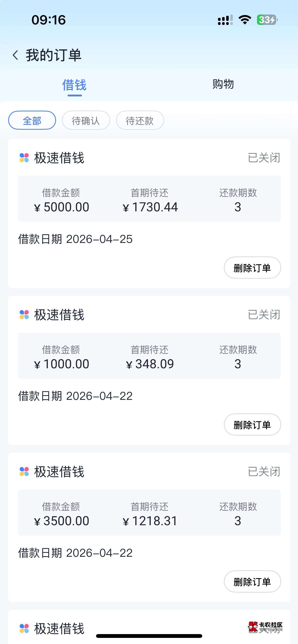Viewport: 298px width, 644px height.
Task: Delete the ¥1000.00 loan order
Action: pos(252,425)
